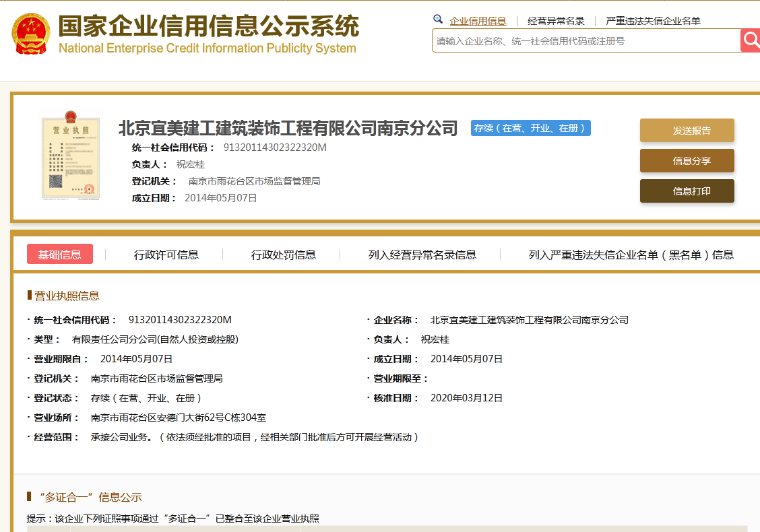
Task: Click the 信息打印 button
Action: point(687,191)
